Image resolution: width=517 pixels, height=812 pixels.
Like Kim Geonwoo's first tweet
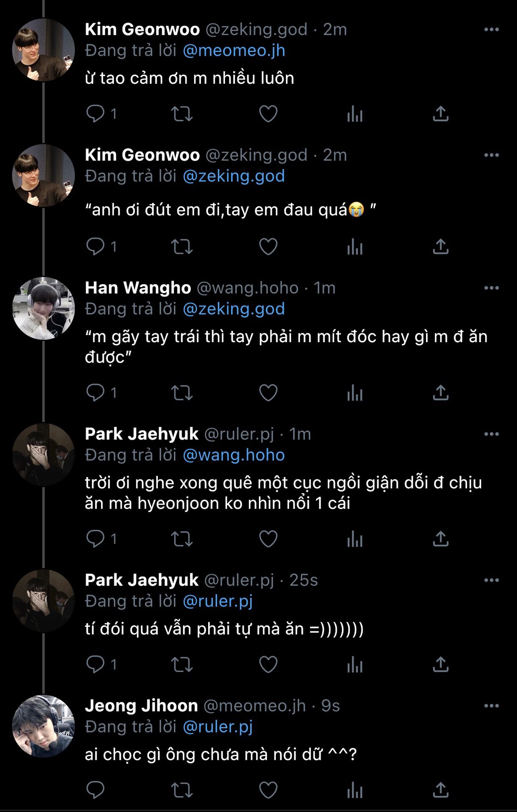coord(268,114)
